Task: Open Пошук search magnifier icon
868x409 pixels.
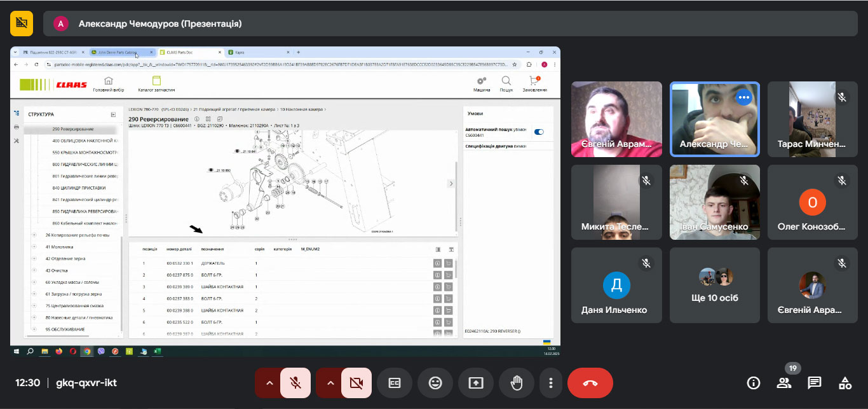Action: 506,81
